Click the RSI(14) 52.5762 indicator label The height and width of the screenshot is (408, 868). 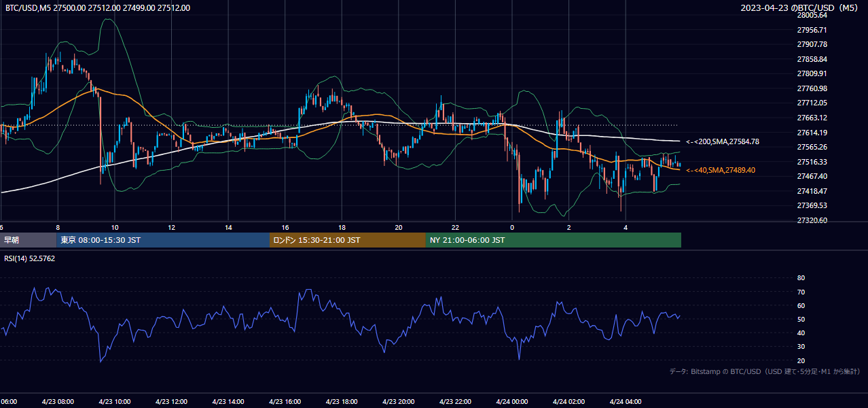[30, 258]
